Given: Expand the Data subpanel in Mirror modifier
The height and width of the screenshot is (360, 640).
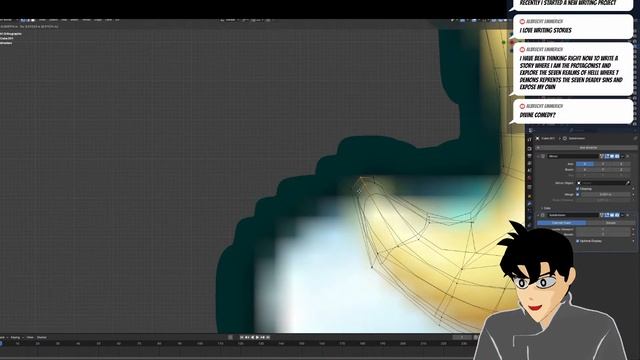Looking at the screenshot, I should click(x=542, y=208).
